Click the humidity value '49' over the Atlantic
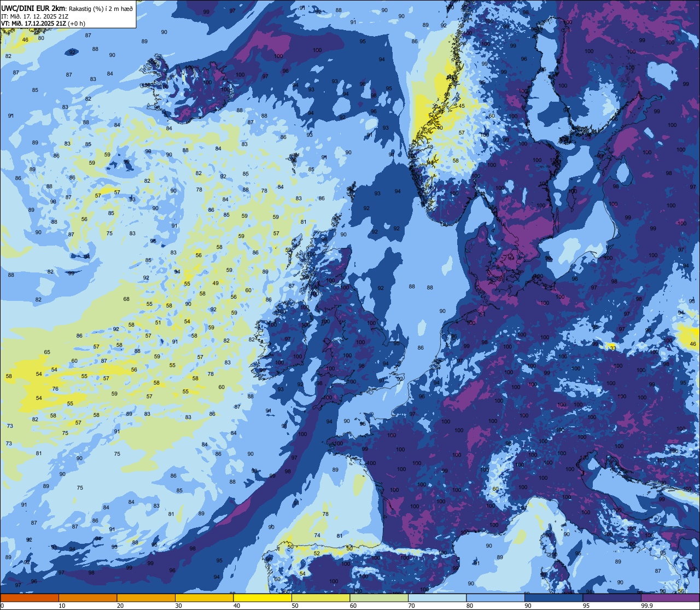The height and width of the screenshot is (610, 700). 215,283
